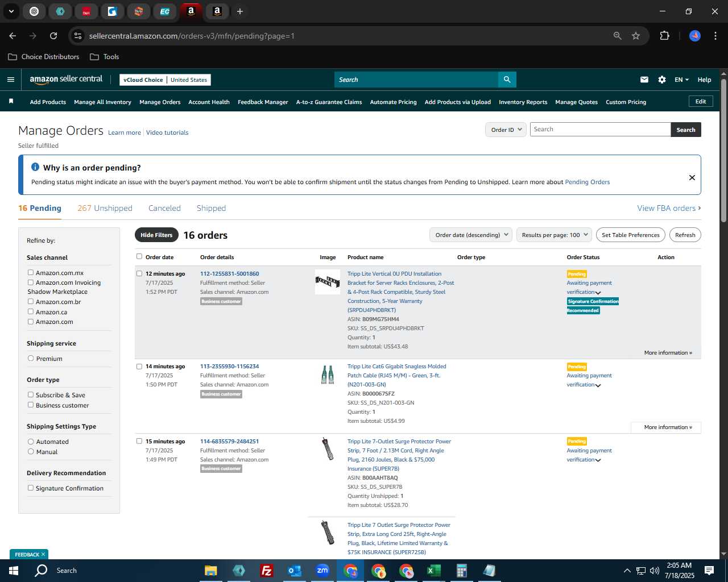Screen dimensions: 728x582
Task: Expand payment verification chevron for first order
Action: coord(598,293)
